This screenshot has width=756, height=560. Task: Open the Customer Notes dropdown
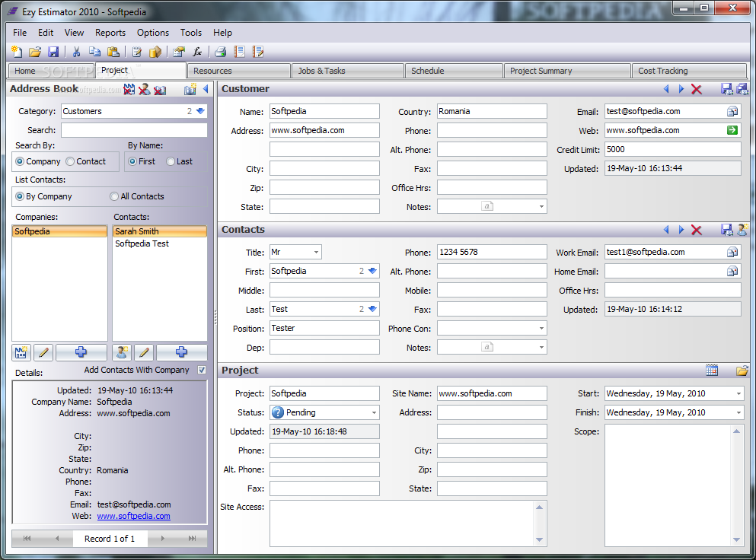[x=541, y=207]
